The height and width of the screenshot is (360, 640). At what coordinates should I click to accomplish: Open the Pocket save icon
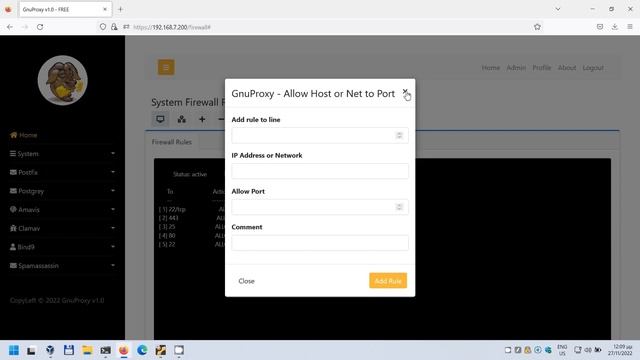point(600,27)
